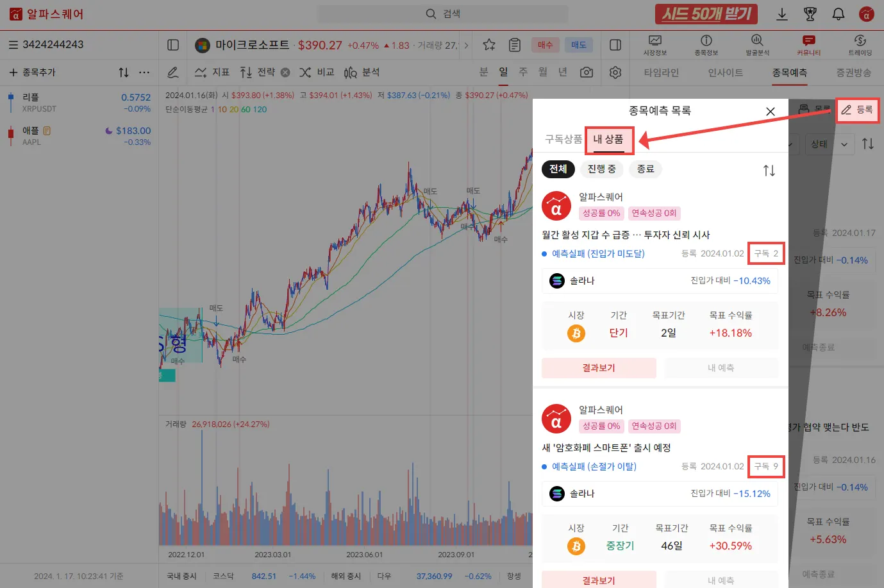This screenshot has width=884, height=588.
Task: Filter predictions by 전체 chip
Action: pyautogui.click(x=558, y=169)
